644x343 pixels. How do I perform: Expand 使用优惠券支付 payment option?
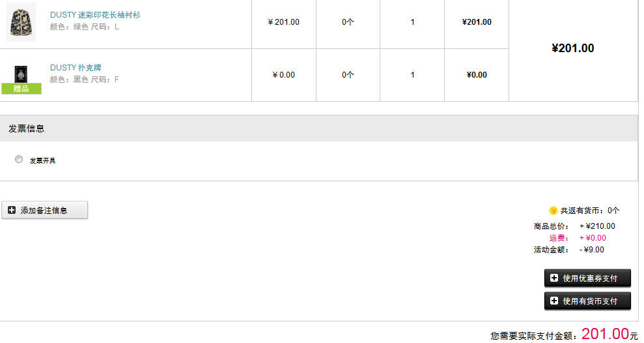587,278
